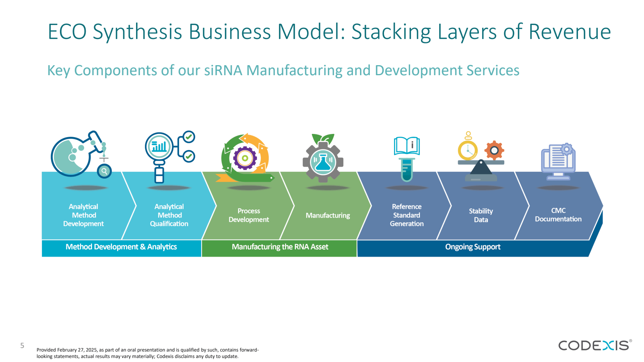Click the gear with flask icon

tap(323, 158)
